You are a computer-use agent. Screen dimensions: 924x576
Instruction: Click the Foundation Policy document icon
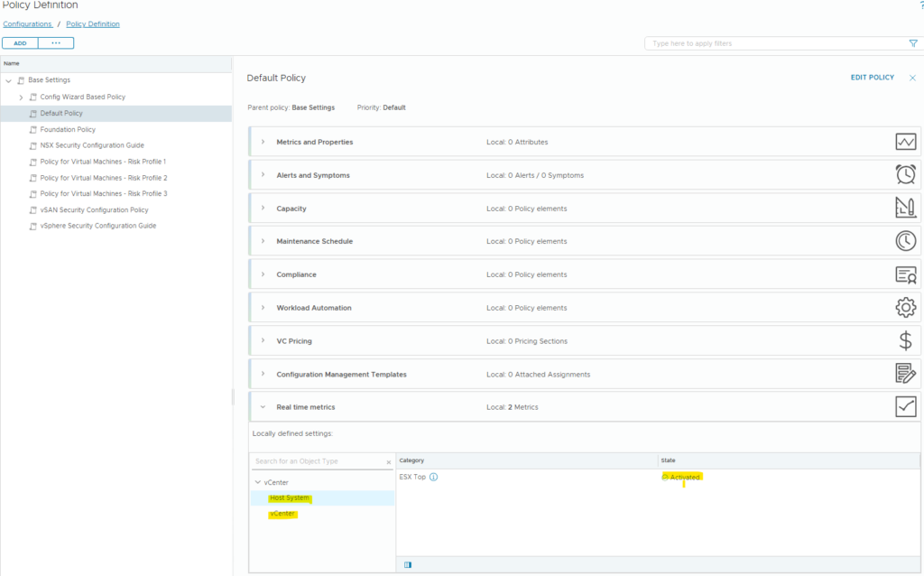(33, 130)
